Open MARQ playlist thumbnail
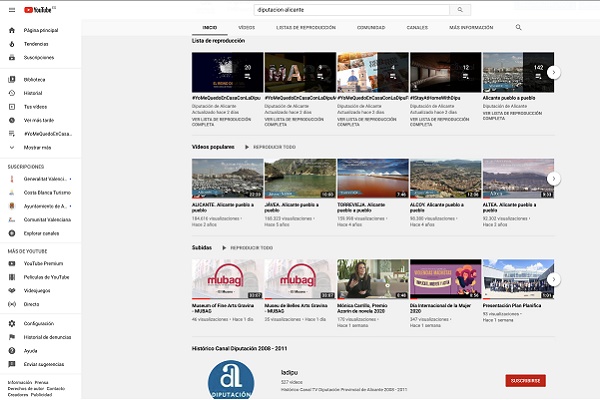This screenshot has height=400, width=600. (300, 72)
